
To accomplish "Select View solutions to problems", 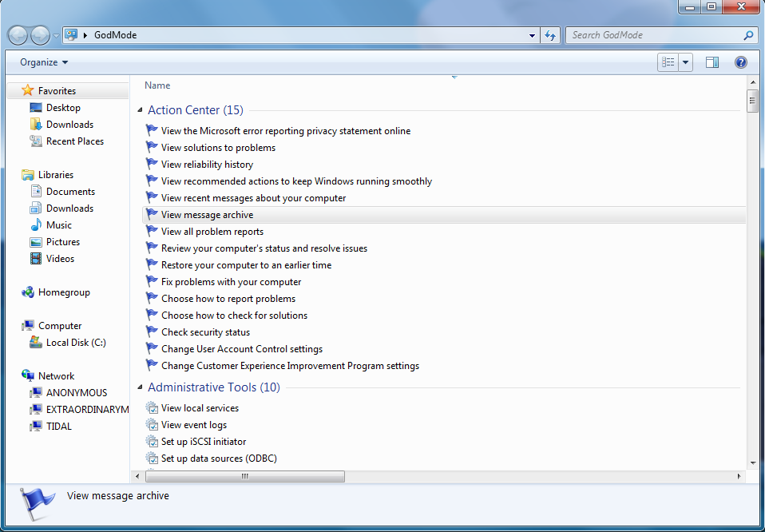I will [218, 148].
